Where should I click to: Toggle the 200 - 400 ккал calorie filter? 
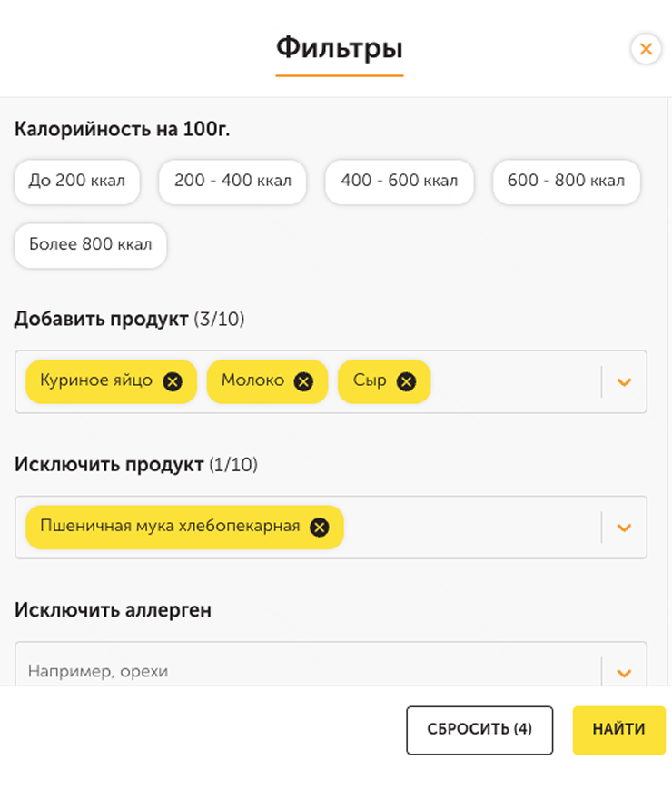[x=232, y=181]
